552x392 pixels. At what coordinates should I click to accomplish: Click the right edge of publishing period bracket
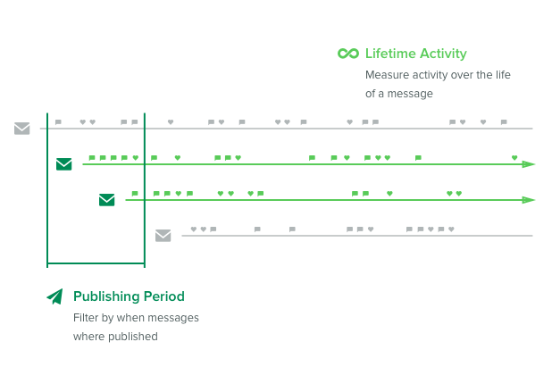145,190
